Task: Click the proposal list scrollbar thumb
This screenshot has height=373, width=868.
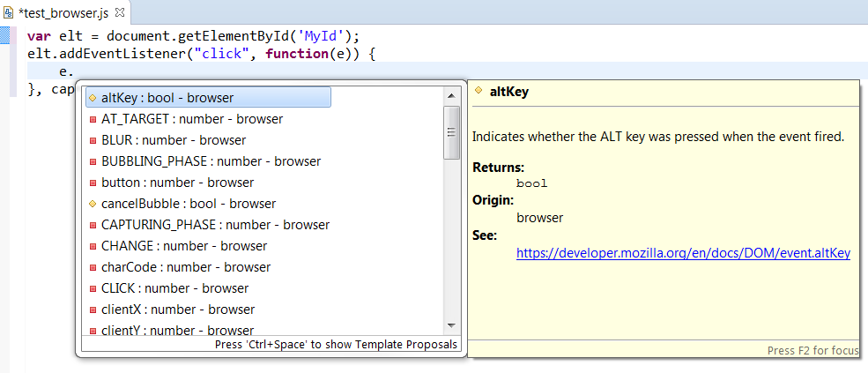Action: pyautogui.click(x=451, y=132)
